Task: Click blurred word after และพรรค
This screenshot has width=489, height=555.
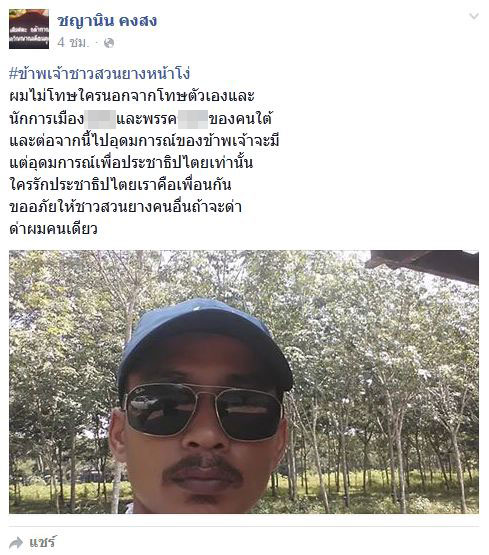Action: click(193, 119)
